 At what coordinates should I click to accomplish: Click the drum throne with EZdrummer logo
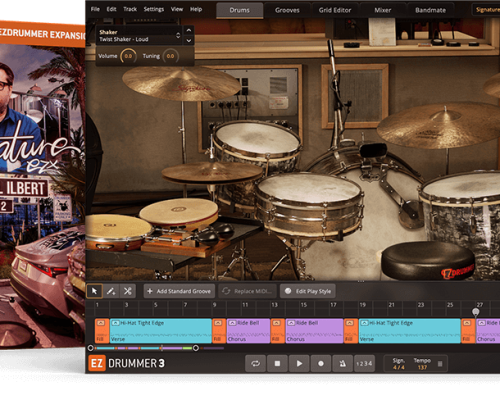pos(428,262)
